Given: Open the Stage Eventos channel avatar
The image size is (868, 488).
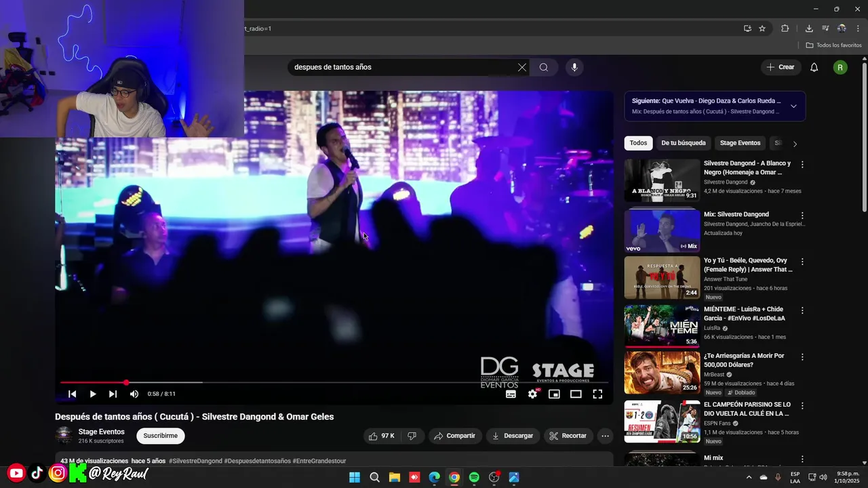Looking at the screenshot, I should point(64,435).
